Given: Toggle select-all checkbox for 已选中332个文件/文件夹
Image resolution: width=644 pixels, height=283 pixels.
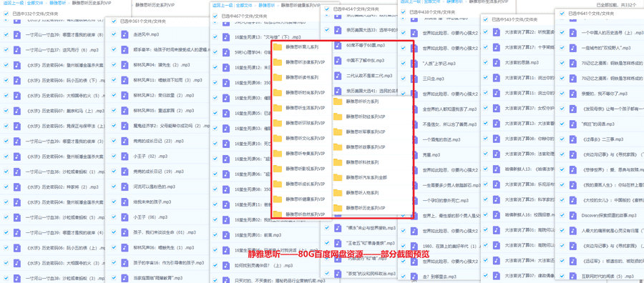Looking at the screenshot, I should click(x=6, y=14).
